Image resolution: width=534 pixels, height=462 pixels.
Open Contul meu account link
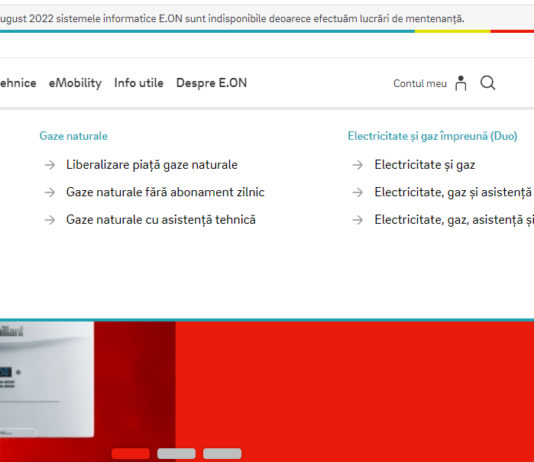420,83
